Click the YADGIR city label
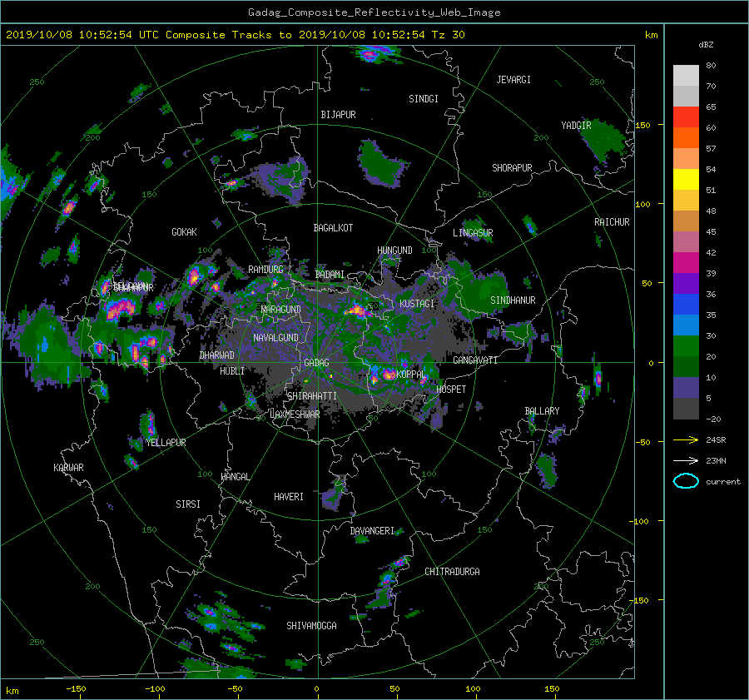 click(x=576, y=125)
